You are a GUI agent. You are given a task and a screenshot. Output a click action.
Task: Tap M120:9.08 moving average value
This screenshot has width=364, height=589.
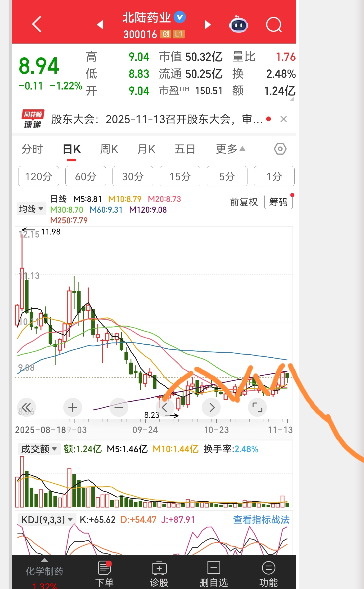148,210
